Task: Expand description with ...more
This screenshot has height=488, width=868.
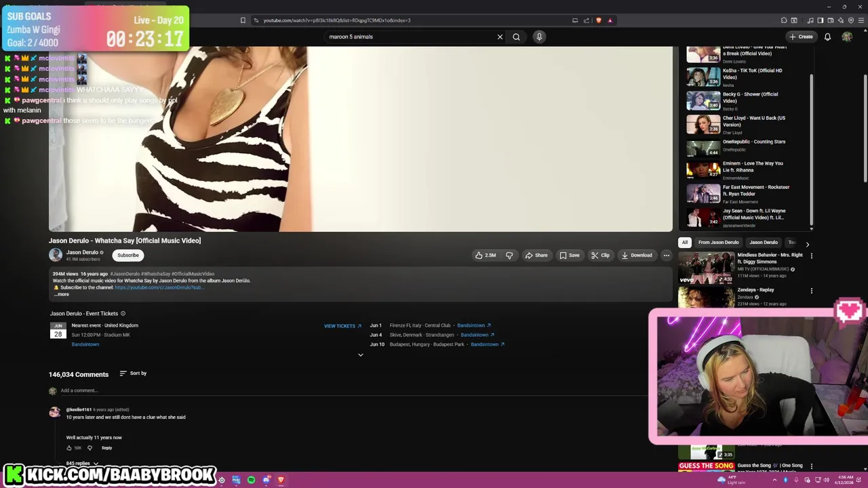Action: (x=62, y=294)
